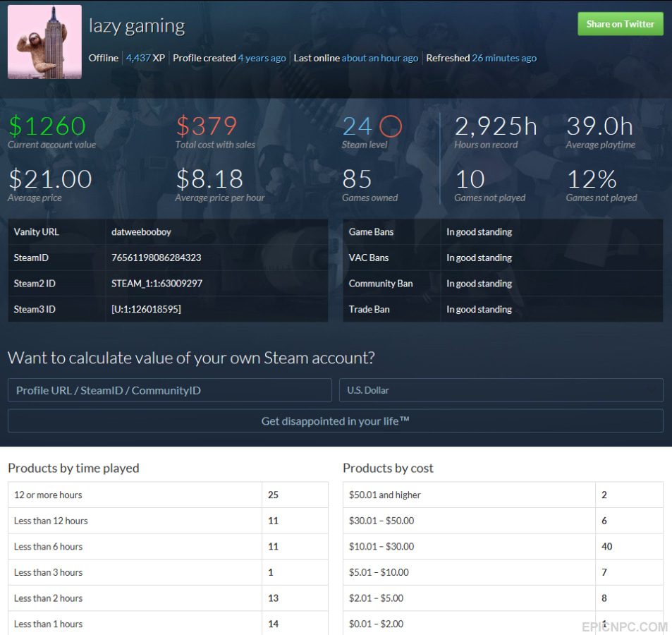
Task: Select the [U:1:126018595] Steam3 ID value
Action: tap(146, 309)
